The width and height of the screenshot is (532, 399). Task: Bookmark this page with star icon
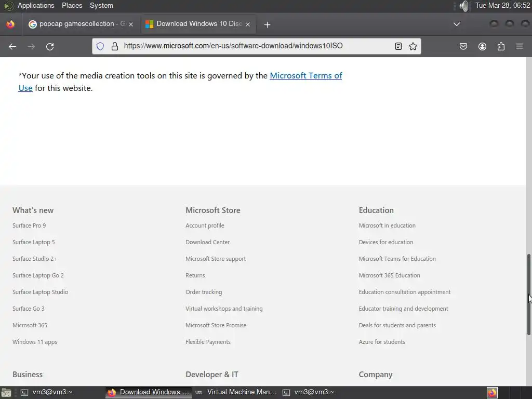(x=413, y=46)
